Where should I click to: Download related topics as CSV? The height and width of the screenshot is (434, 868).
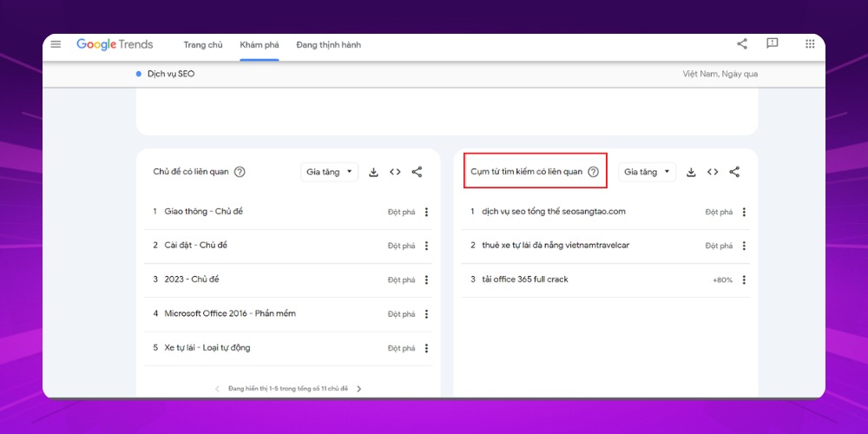[373, 172]
